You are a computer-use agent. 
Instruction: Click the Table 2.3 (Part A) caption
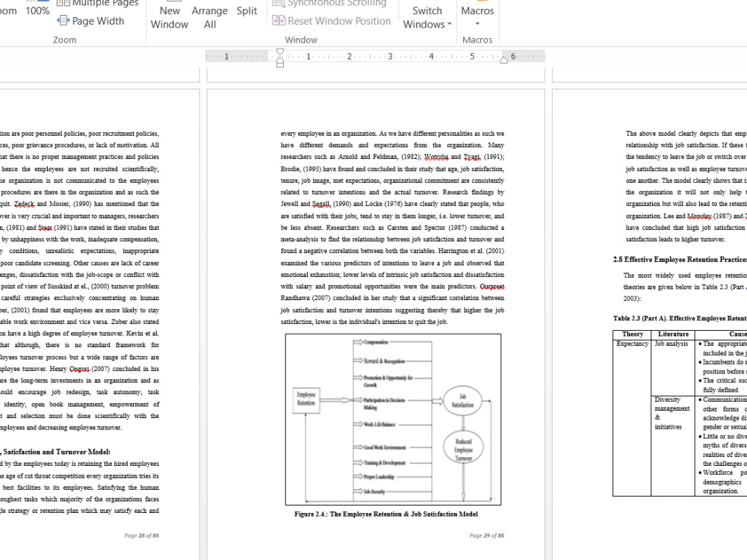tap(680, 318)
